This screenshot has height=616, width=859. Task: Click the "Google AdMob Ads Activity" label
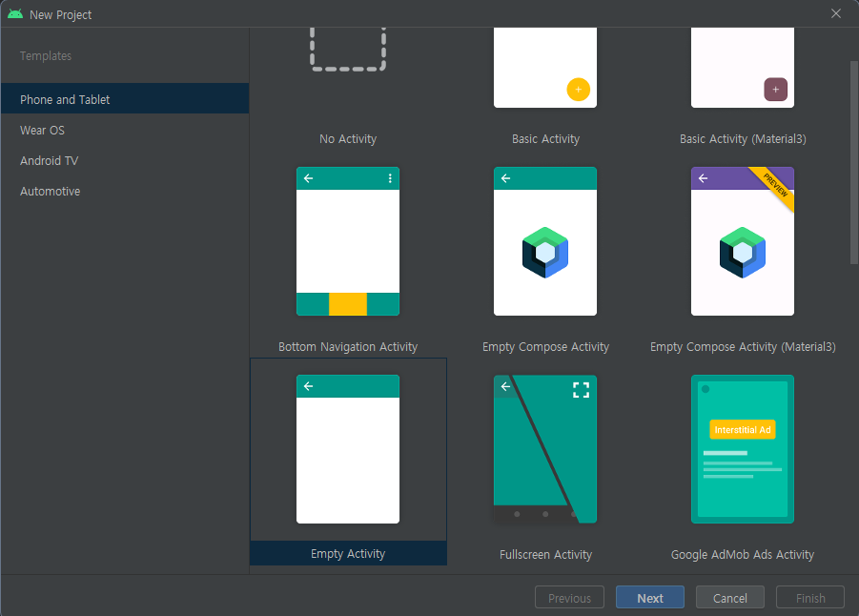tap(743, 555)
